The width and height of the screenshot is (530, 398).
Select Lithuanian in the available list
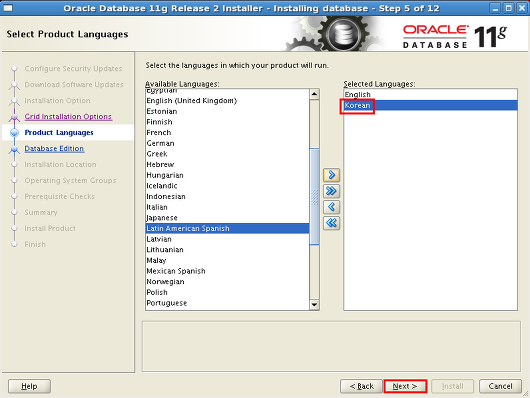(227, 250)
